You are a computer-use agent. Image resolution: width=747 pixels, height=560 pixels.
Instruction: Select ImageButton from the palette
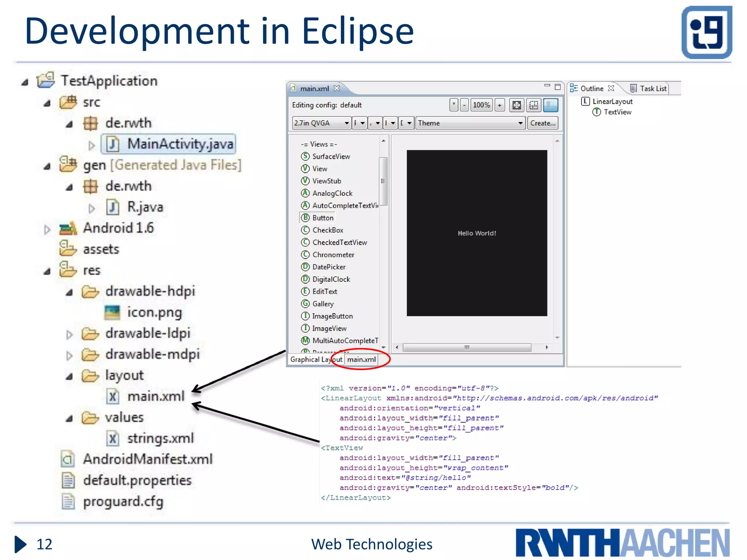click(327, 316)
